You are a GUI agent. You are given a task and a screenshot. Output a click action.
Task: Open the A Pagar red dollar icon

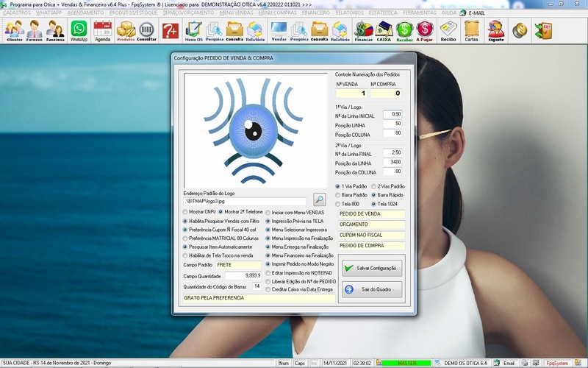tap(425, 30)
